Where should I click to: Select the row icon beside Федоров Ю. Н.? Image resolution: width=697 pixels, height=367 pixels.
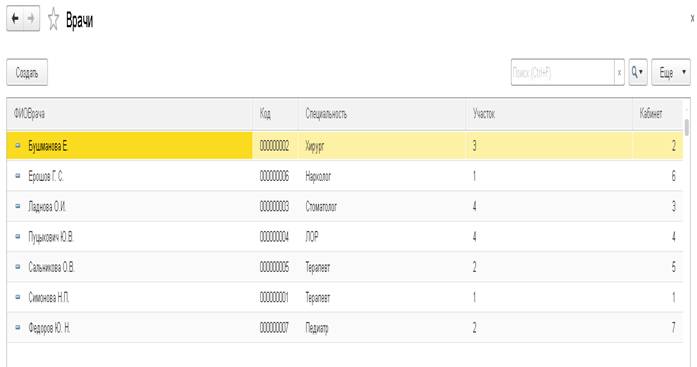[18, 327]
